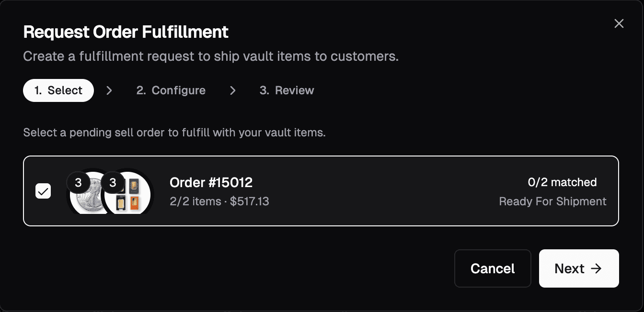Viewport: 644px width, 312px height.
Task: Click the Order #15012 title
Action: [x=211, y=182]
